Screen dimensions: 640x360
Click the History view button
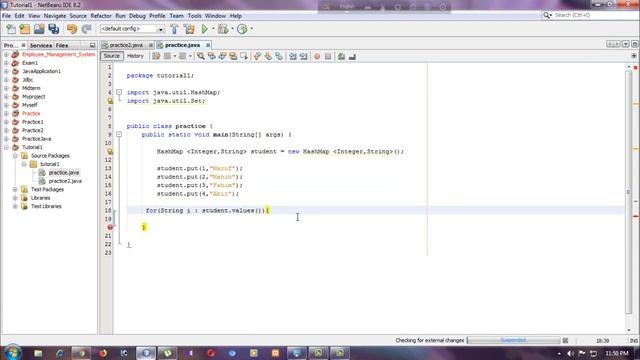tap(135, 56)
